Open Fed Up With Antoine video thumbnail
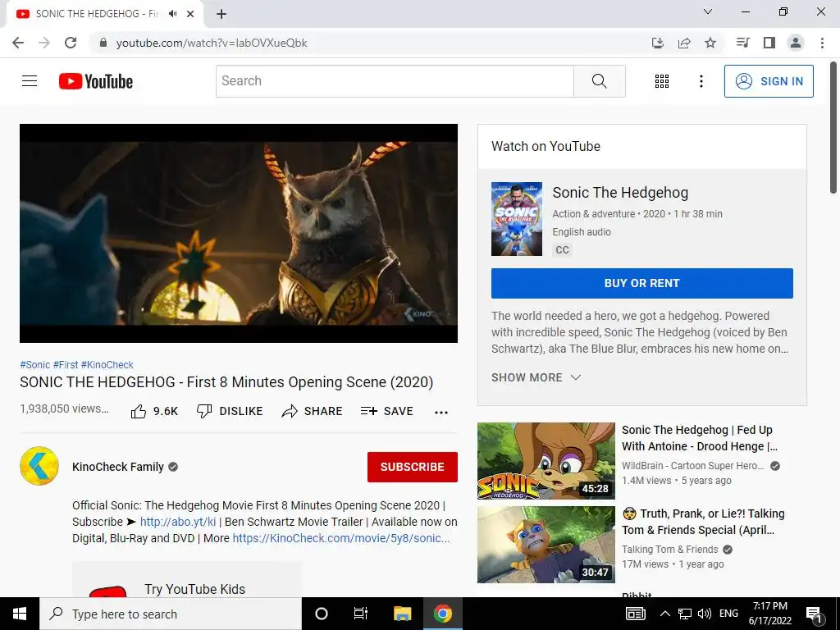The width and height of the screenshot is (840, 630). 546,461
